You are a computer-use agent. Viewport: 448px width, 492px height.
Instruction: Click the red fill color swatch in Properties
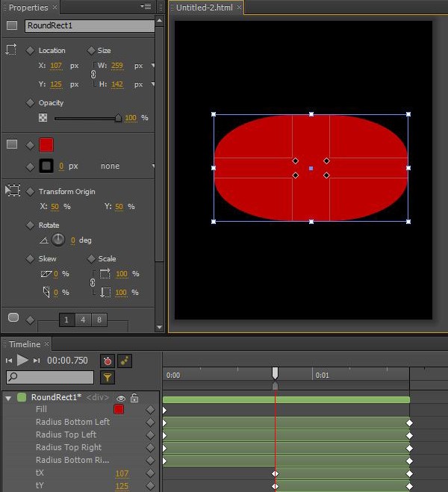[x=46, y=145]
